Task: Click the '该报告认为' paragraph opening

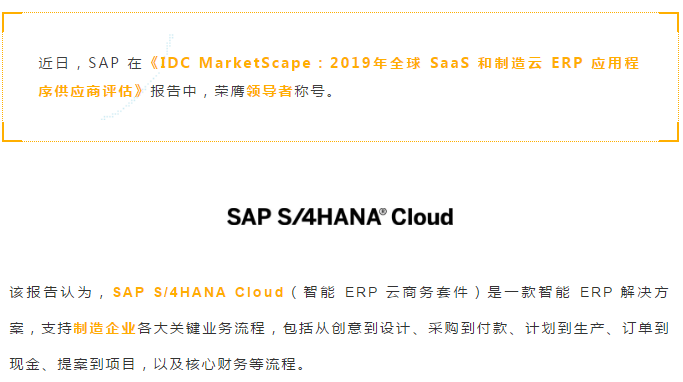Action: pyautogui.click(x=51, y=292)
